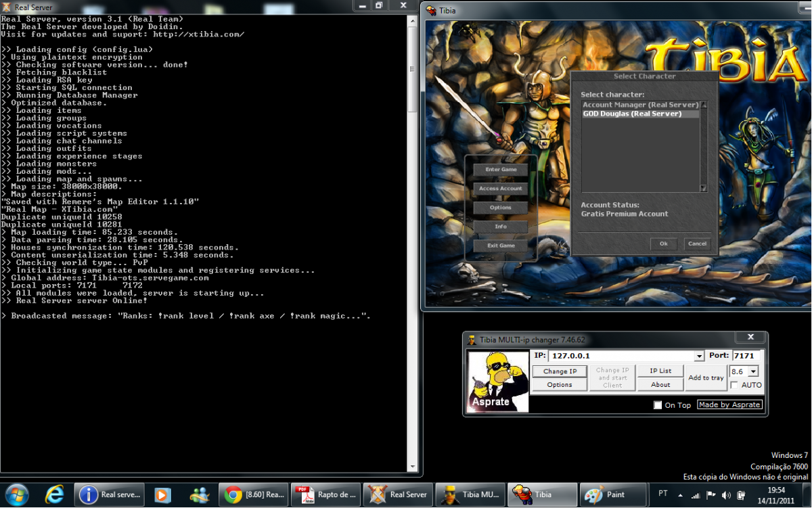Show hidden tray icons arrow
The image size is (812, 508).
682,494
